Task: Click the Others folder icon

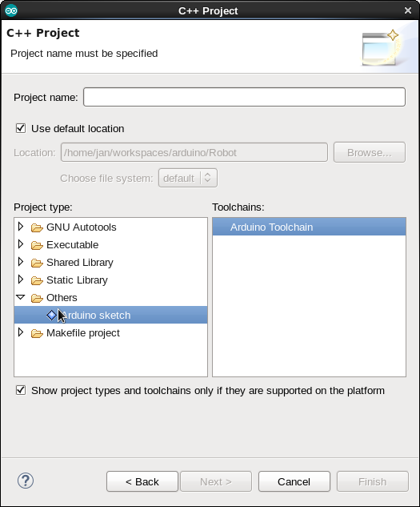Action: [37, 298]
